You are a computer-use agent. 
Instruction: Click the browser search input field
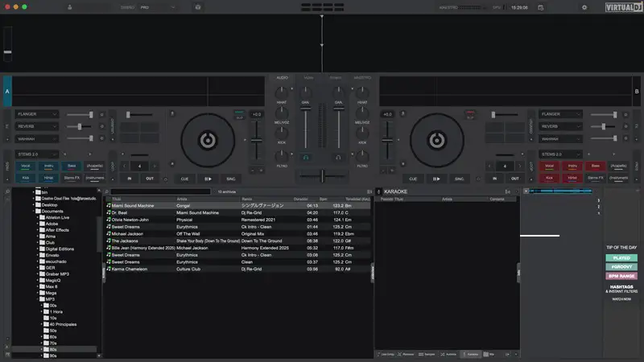[x=160, y=191]
